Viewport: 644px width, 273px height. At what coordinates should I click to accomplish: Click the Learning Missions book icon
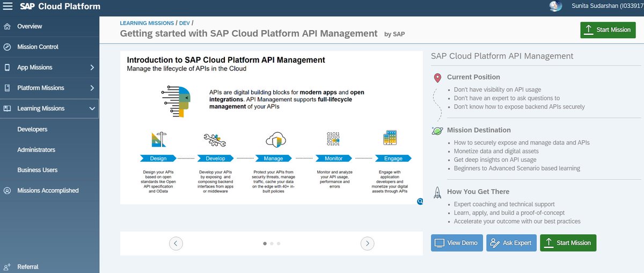[7, 109]
